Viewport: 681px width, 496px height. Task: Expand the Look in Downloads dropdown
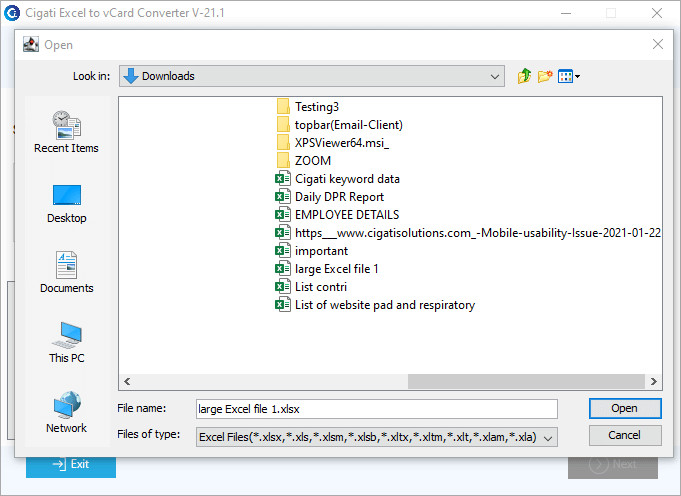(x=495, y=76)
